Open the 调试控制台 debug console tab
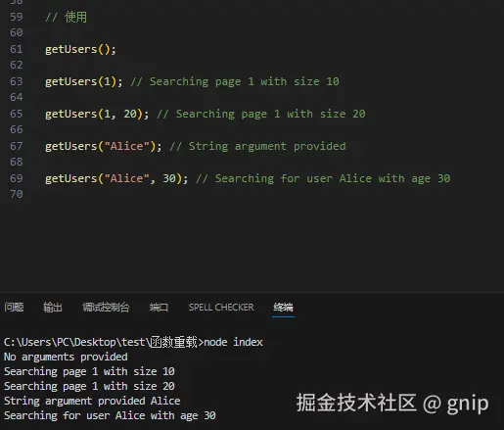 click(x=106, y=308)
